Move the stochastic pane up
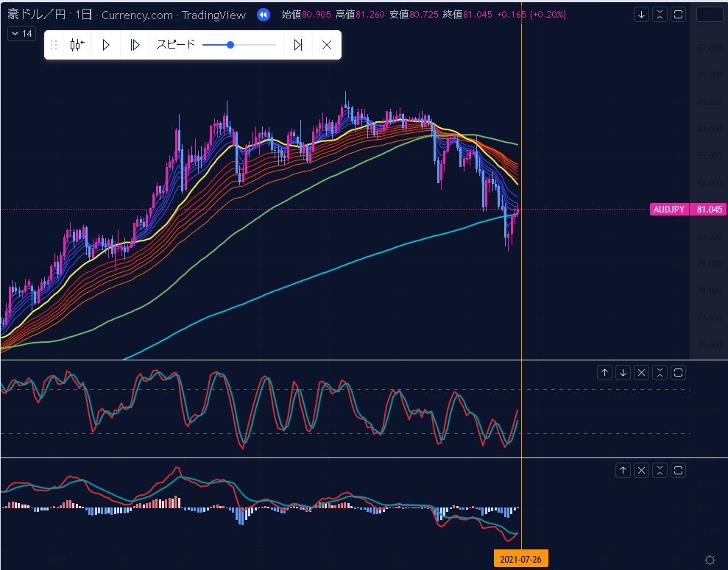This screenshot has width=728, height=570. (x=605, y=372)
